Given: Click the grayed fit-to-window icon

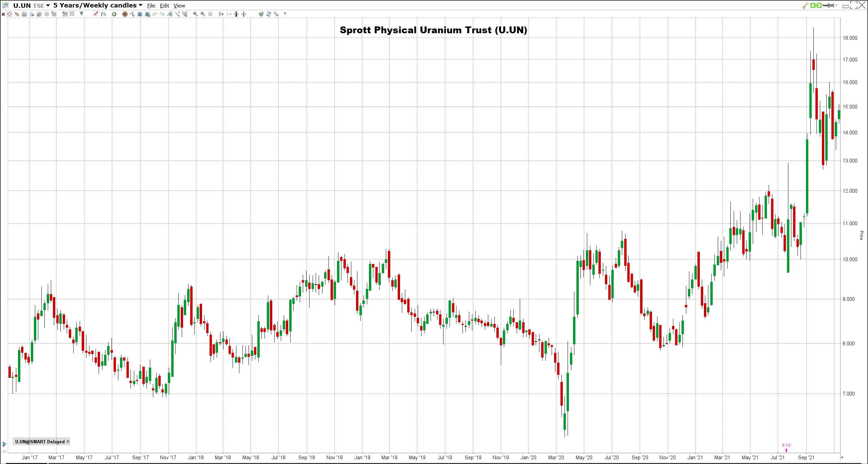Looking at the screenshot, I should [210, 14].
